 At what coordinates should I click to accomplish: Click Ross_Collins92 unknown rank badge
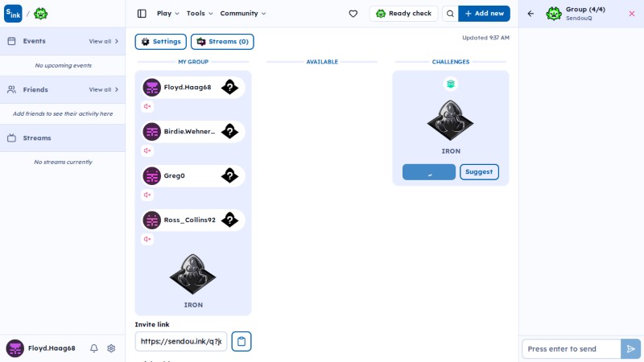pyautogui.click(x=229, y=220)
